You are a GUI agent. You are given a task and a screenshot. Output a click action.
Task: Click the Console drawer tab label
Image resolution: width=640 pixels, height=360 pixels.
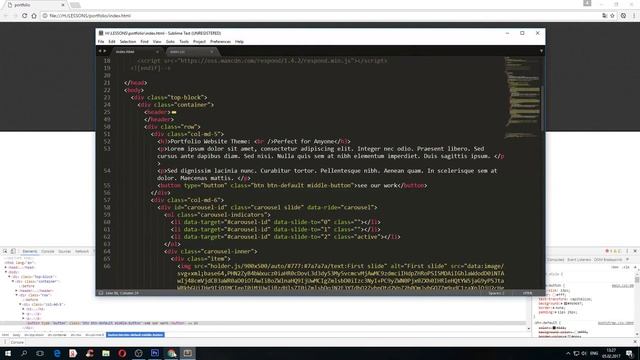[17, 342]
